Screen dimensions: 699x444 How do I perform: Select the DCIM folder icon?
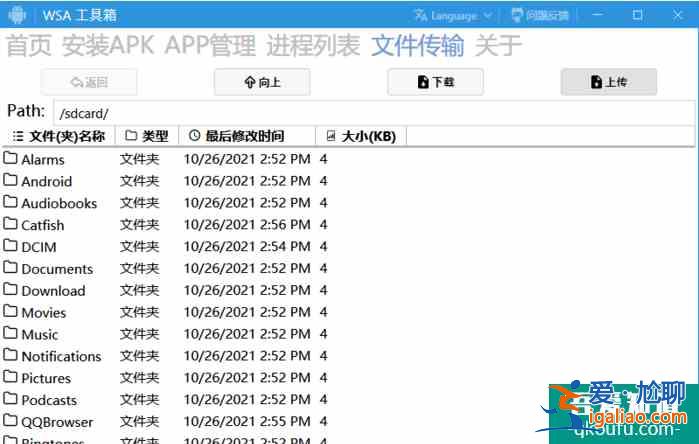10,246
